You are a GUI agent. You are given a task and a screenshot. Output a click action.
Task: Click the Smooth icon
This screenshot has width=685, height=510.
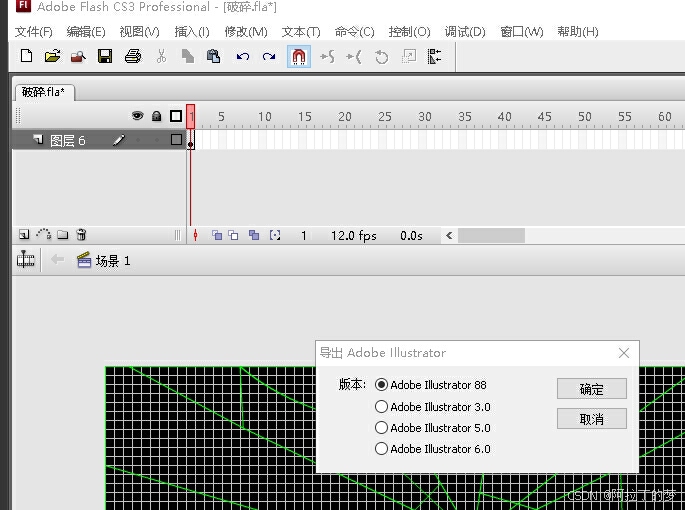click(x=328, y=56)
